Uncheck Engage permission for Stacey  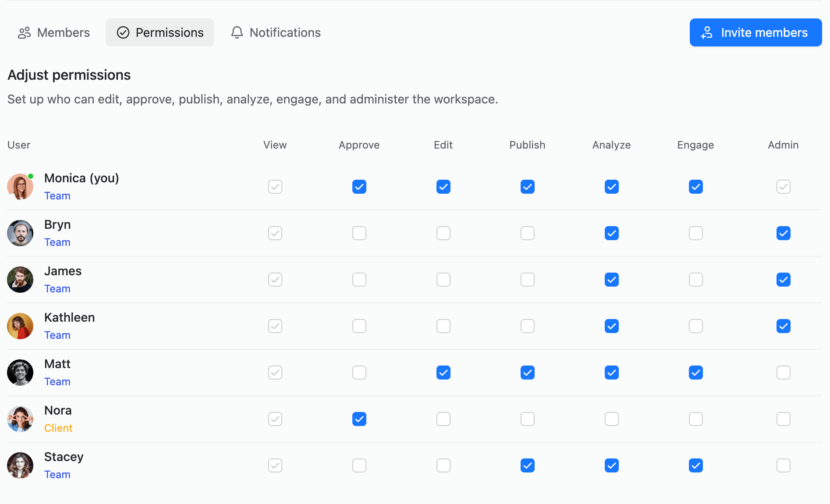696,465
